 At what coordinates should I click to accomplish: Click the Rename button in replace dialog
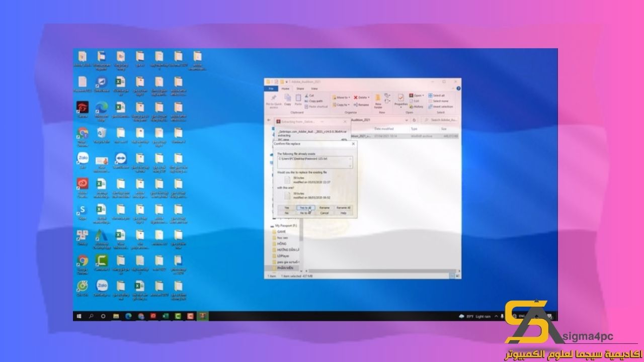[325, 208]
